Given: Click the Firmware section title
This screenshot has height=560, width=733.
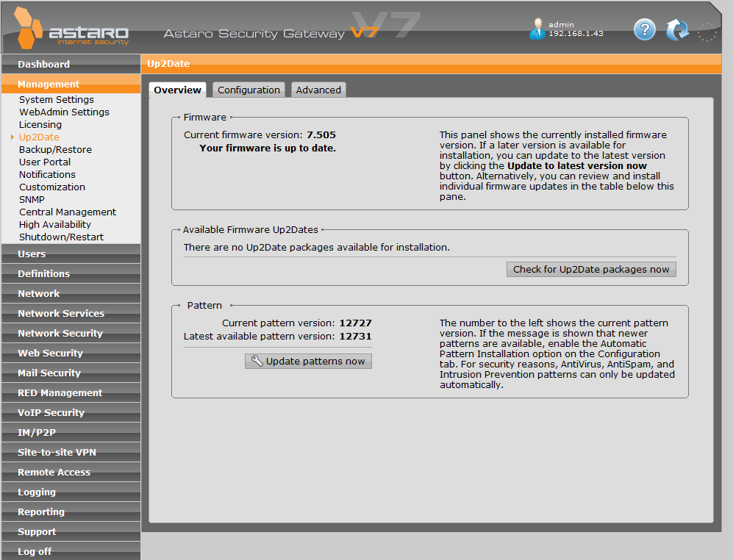Looking at the screenshot, I should point(204,118).
